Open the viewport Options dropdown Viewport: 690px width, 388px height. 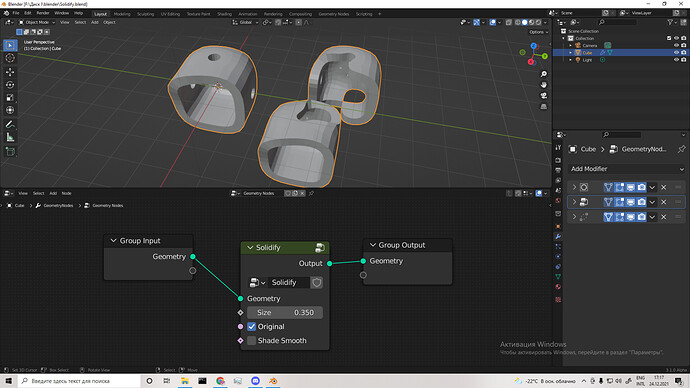pos(539,32)
